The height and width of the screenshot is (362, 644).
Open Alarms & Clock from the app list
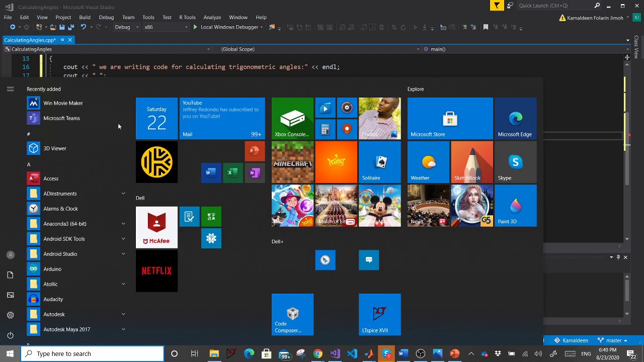pyautogui.click(x=77, y=209)
